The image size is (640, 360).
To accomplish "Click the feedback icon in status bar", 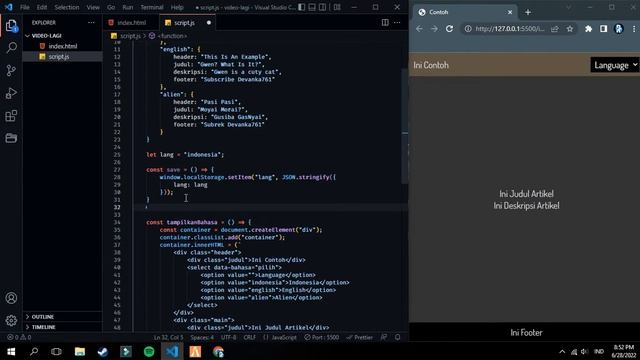I will [384, 338].
